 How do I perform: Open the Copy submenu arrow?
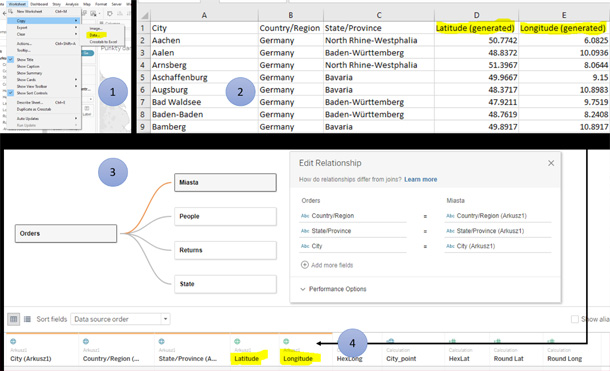coord(76,21)
